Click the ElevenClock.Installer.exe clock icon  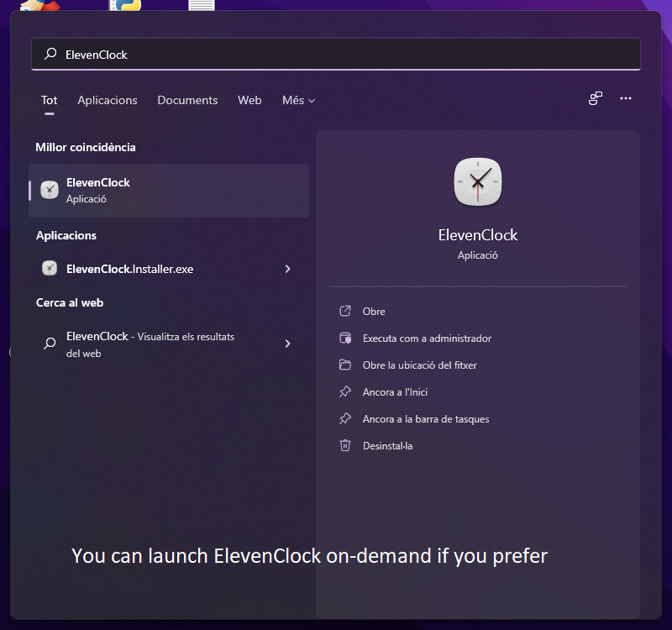[50, 269]
